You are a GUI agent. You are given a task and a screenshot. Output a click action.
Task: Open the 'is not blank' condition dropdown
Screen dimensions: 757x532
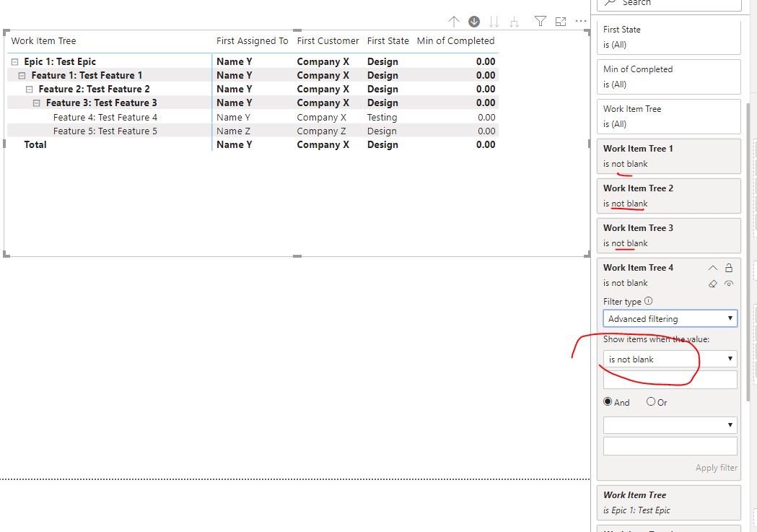[670, 359]
